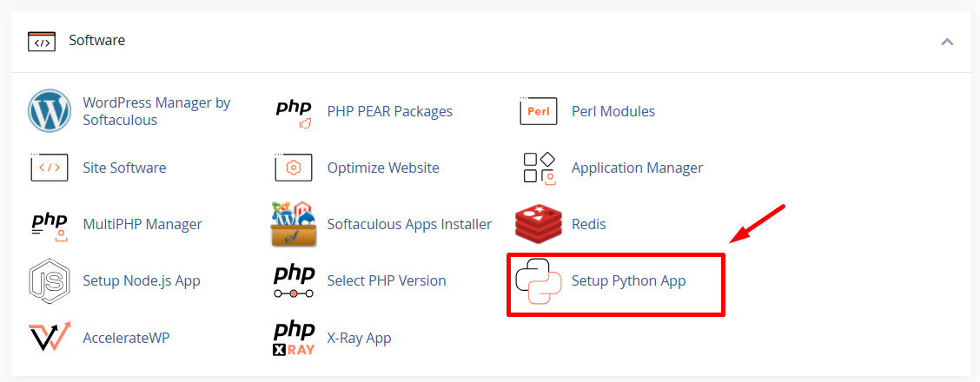Click the red Redis icon
The image size is (980, 382).
[538, 224]
